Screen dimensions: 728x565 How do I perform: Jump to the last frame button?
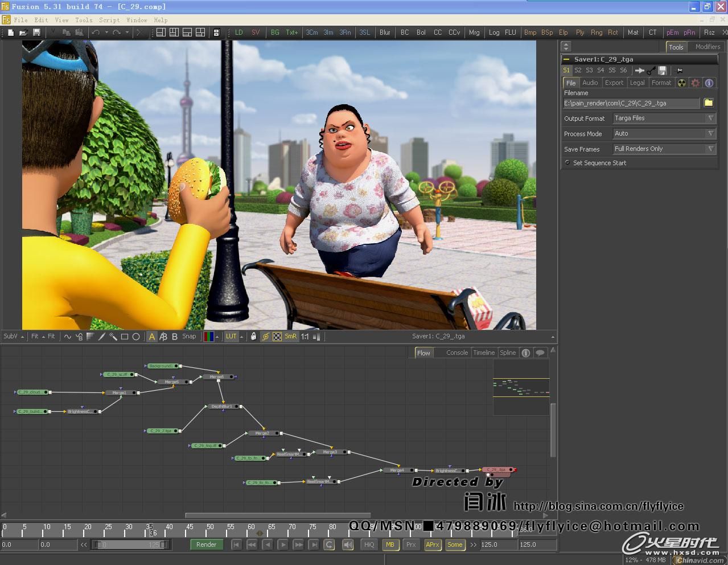(313, 544)
